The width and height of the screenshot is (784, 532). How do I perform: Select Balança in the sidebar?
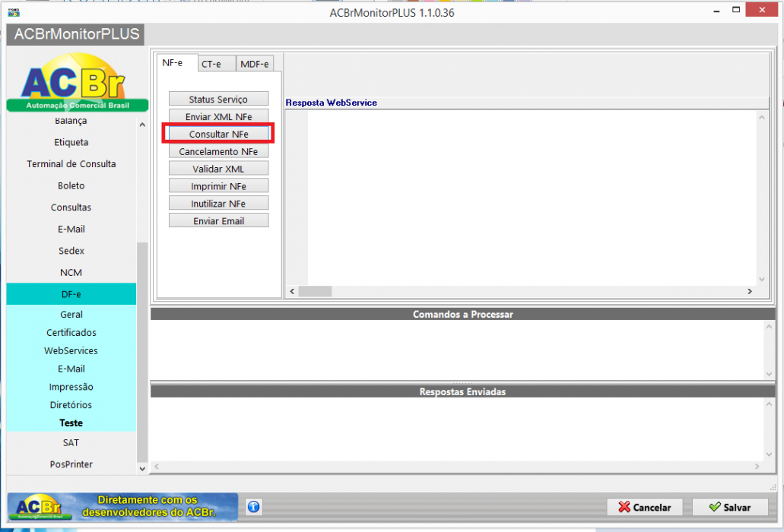pyautogui.click(x=71, y=121)
